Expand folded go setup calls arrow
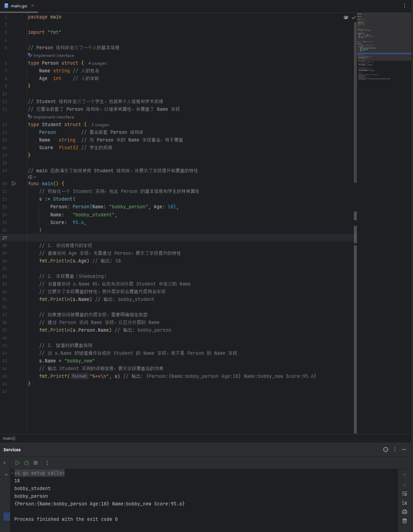 12,473
